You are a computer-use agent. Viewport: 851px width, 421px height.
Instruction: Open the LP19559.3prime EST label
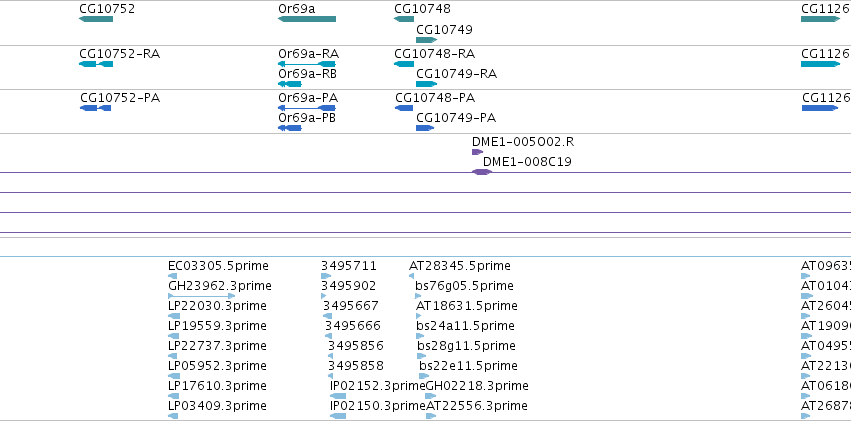pyautogui.click(x=217, y=326)
